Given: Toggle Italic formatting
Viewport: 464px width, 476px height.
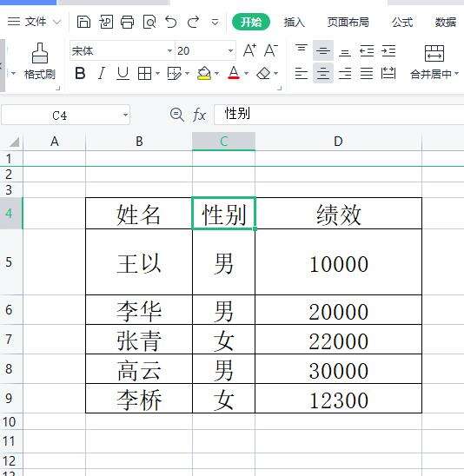Looking at the screenshot, I should point(102,73).
